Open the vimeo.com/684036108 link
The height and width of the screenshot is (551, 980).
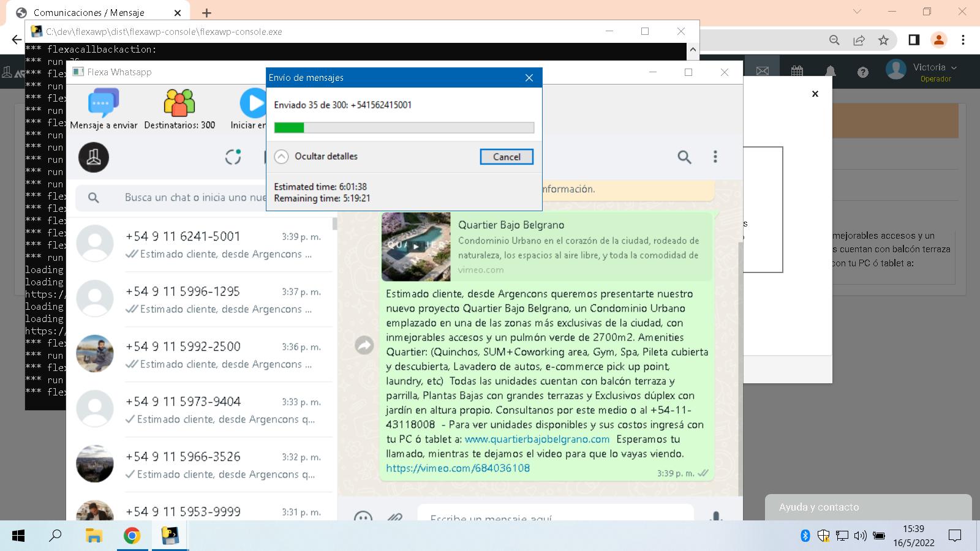click(458, 468)
